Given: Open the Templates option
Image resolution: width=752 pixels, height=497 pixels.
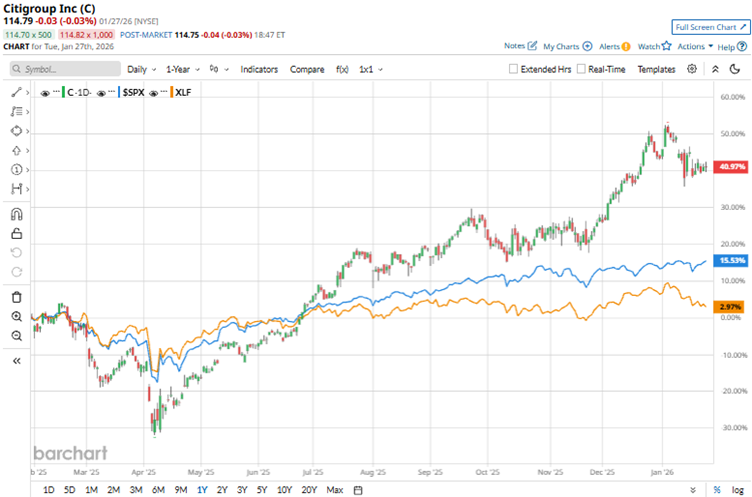Looking at the screenshot, I should 656,70.
